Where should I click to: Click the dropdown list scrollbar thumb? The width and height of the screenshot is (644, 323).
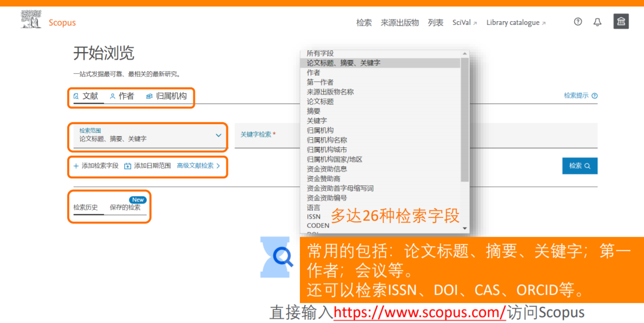click(464, 120)
